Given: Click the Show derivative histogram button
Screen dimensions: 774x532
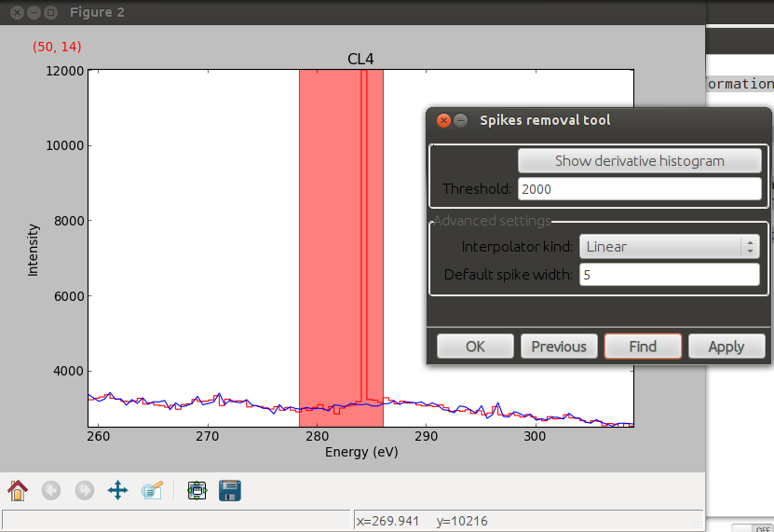Looking at the screenshot, I should (639, 161).
